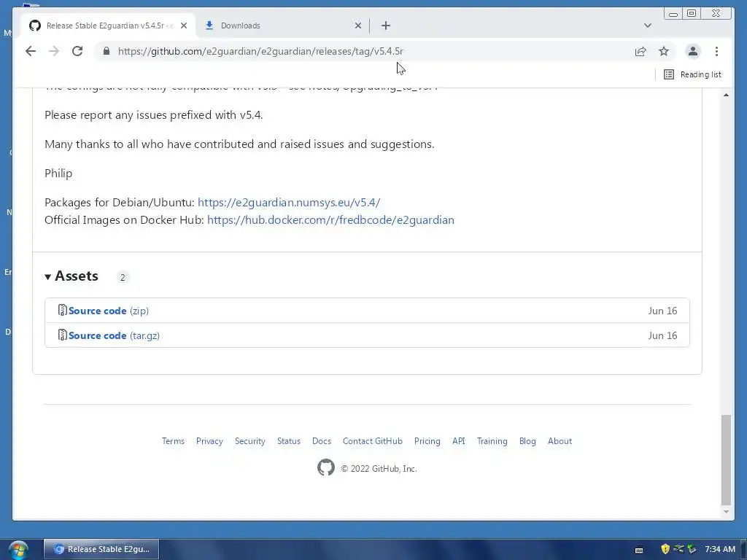
Task: Close the Downloads tab
Action: pyautogui.click(x=358, y=26)
